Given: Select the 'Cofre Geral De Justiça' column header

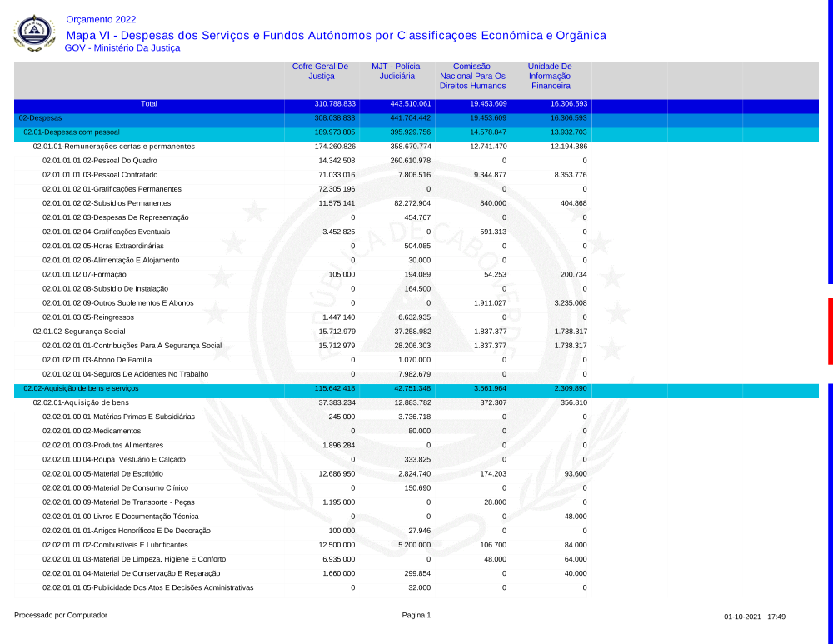Looking at the screenshot, I should tap(320, 71).
